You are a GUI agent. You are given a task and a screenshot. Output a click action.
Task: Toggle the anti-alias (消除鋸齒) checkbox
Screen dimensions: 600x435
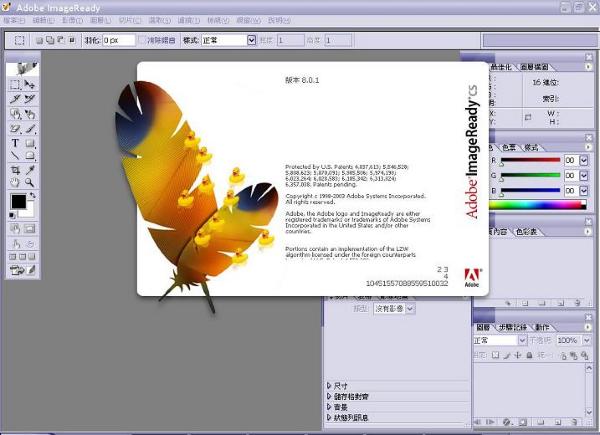click(142, 40)
